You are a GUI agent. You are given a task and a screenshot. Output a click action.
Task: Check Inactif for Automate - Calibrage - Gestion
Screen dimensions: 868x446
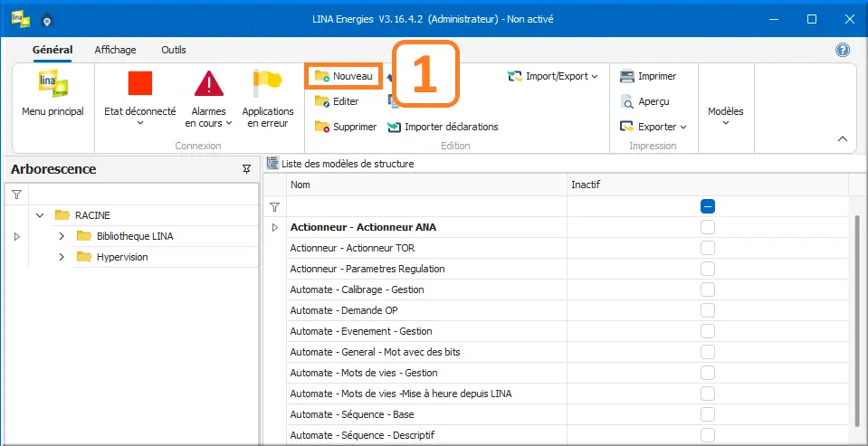pyautogui.click(x=708, y=289)
